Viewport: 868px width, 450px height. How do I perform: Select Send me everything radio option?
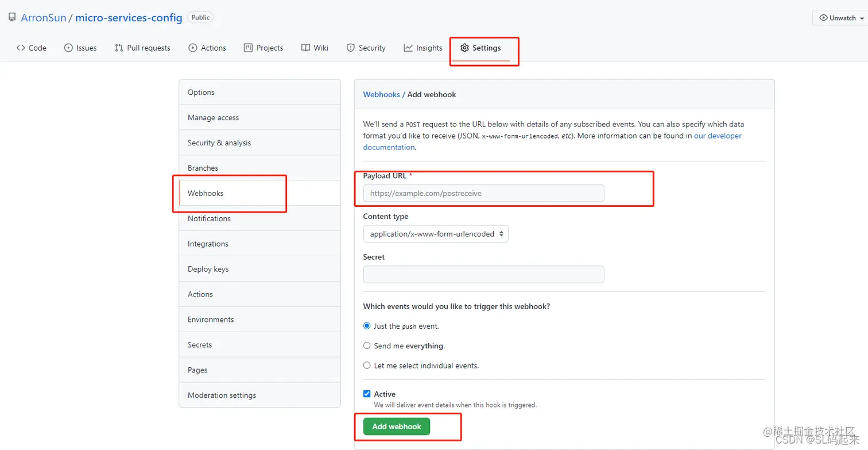tap(367, 345)
